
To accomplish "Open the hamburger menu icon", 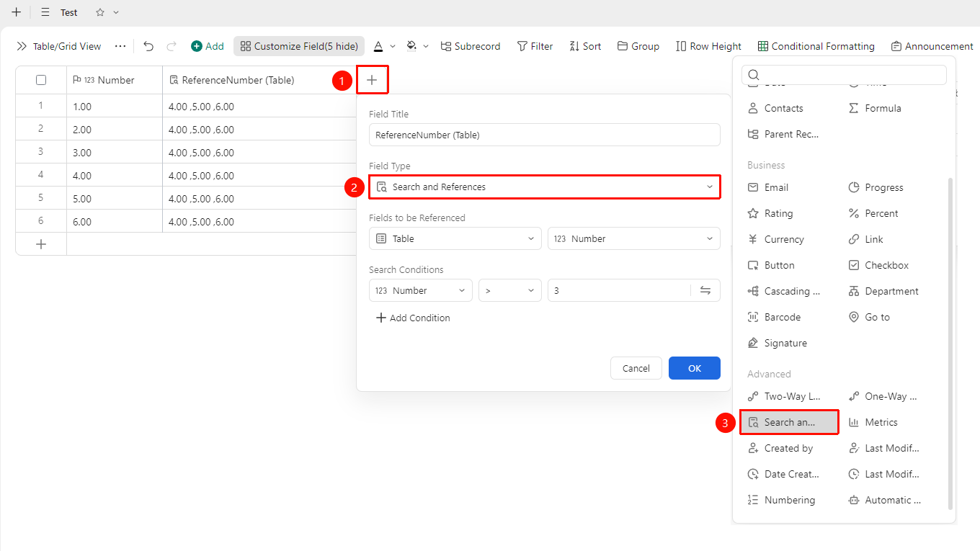I will tap(45, 12).
